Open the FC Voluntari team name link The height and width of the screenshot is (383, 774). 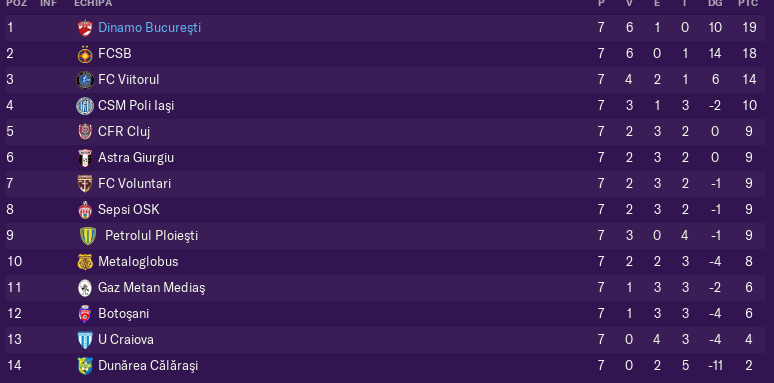point(135,184)
